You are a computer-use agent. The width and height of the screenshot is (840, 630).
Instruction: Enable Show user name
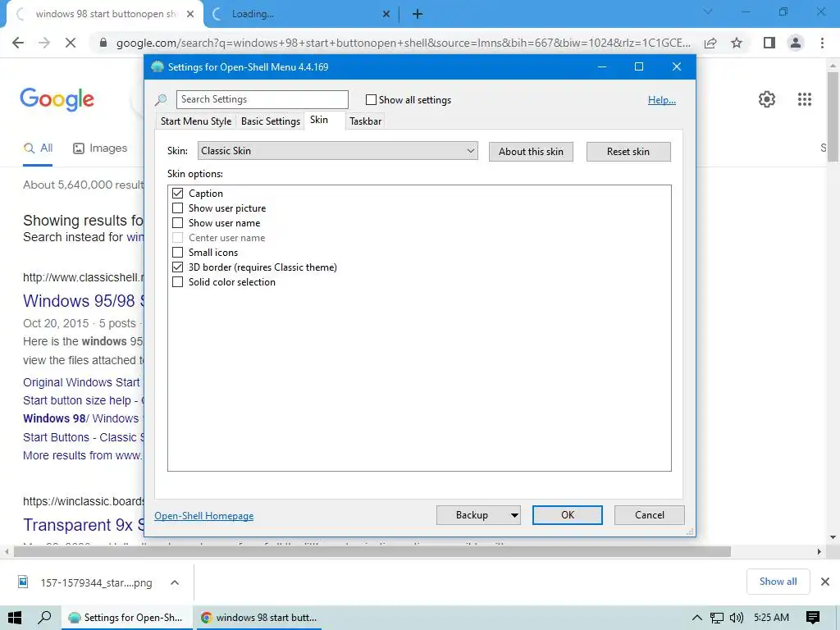click(177, 223)
